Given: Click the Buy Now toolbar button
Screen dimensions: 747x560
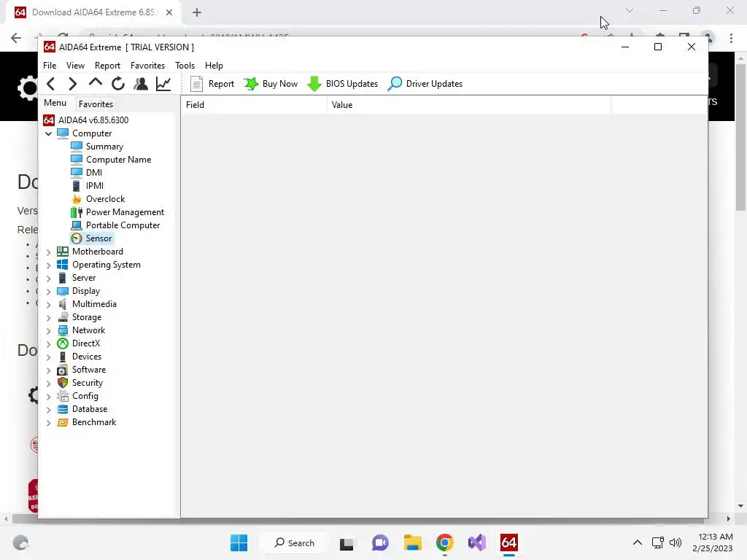Looking at the screenshot, I should pos(271,84).
